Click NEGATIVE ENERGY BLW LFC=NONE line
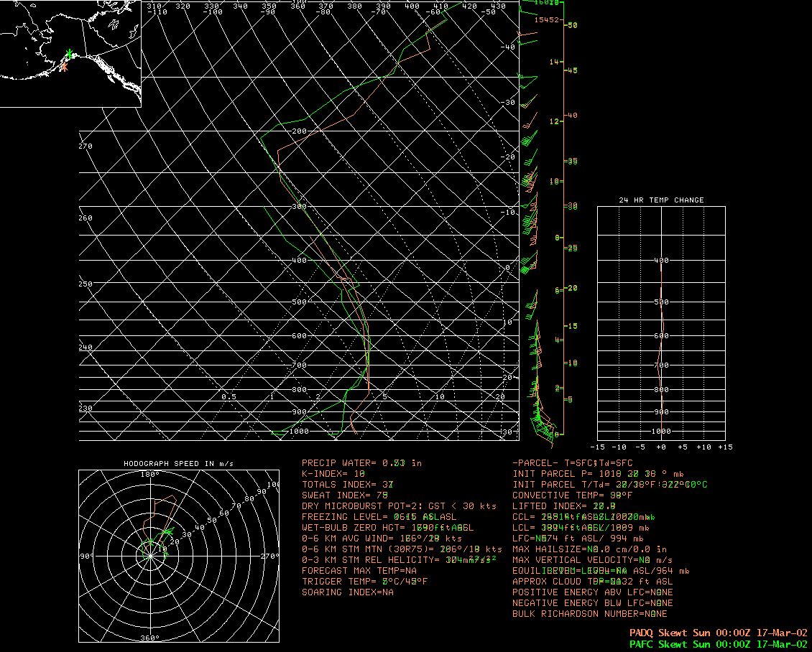The width and height of the screenshot is (812, 652). coord(592,603)
